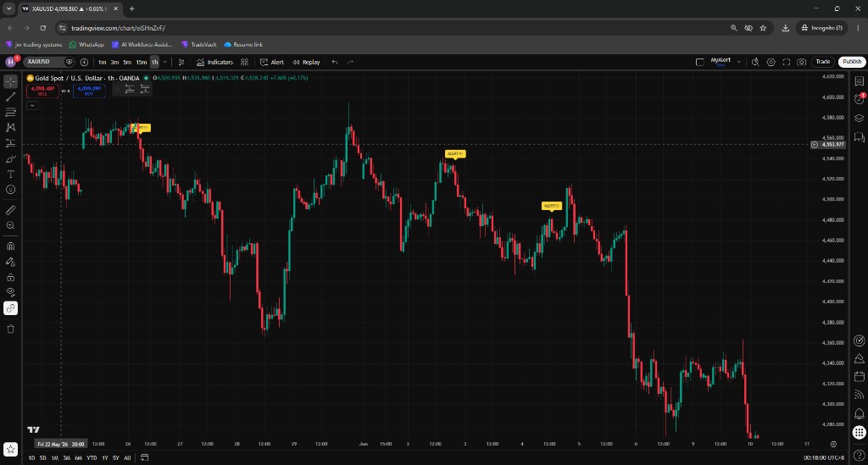Viewport: 868px width, 465px height.
Task: Set chart range to All
Action: 127,458
